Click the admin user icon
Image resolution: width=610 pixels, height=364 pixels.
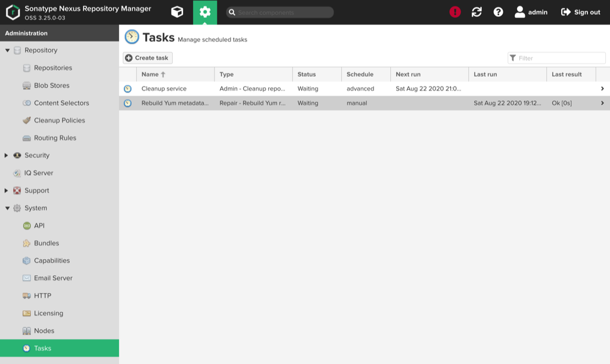coord(519,12)
